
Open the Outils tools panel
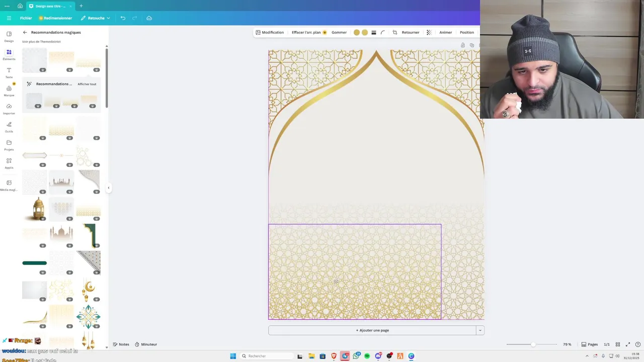(x=9, y=127)
